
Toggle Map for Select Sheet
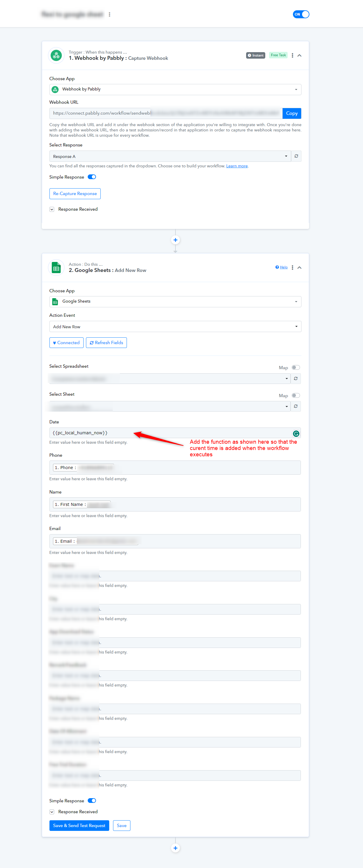click(296, 396)
